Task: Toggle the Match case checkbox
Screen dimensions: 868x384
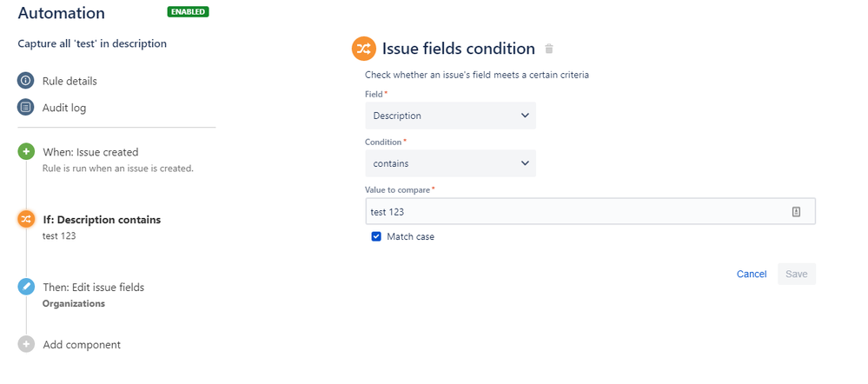Action: click(x=376, y=236)
